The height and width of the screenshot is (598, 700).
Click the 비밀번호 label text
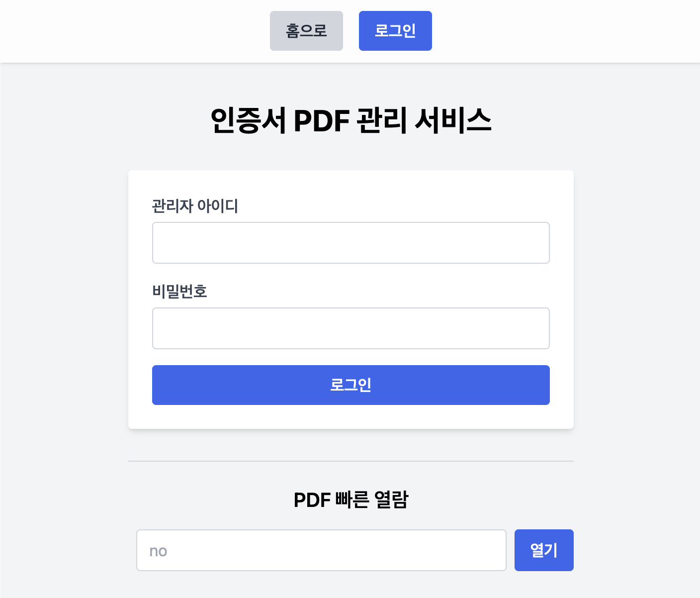point(179,292)
